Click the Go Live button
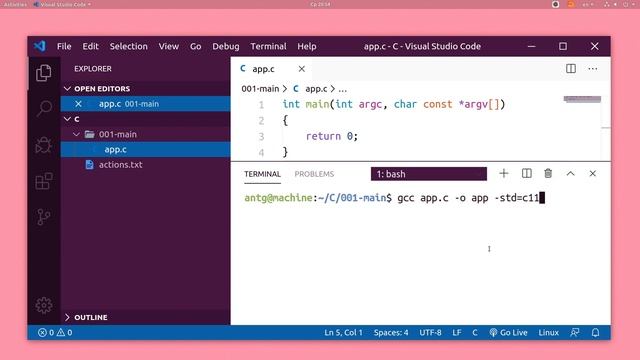The height and width of the screenshot is (360, 640). click(x=509, y=333)
